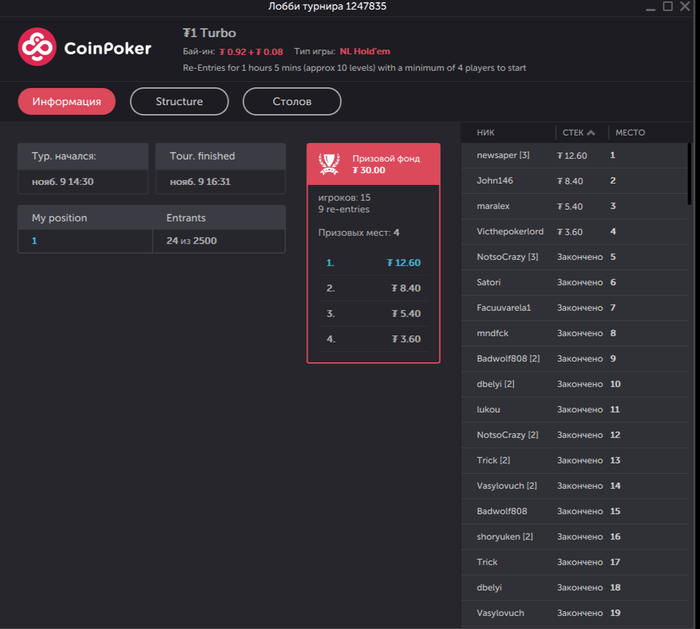Viewport: 700px width, 629px height.
Task: Click tournament start time нояб. 9 14:30
Action: tap(62, 182)
